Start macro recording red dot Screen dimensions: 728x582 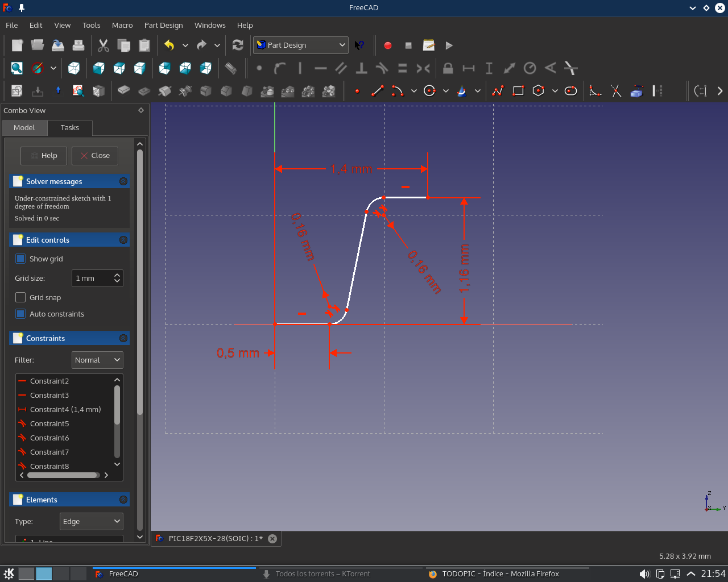tap(388, 45)
